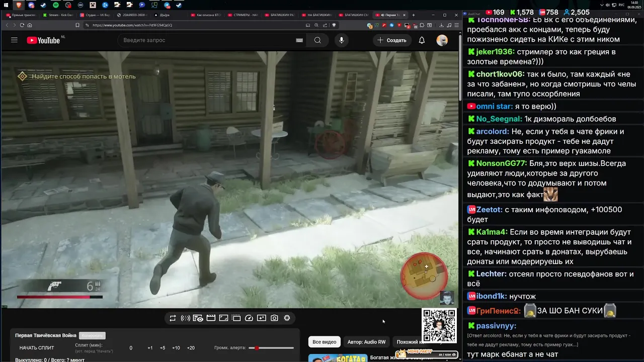Add +1 minute to split
The width and height of the screenshot is (644, 362).
[x=150, y=348]
